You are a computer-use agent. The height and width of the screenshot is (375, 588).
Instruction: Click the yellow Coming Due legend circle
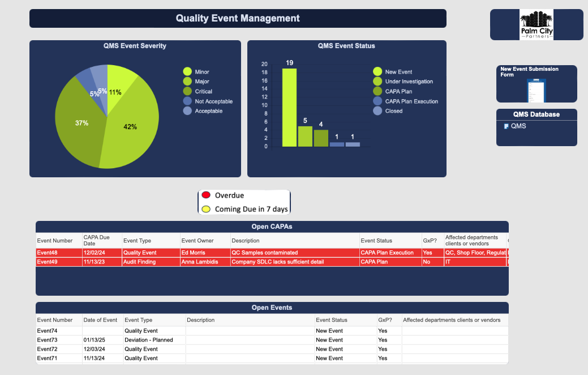tap(206, 209)
